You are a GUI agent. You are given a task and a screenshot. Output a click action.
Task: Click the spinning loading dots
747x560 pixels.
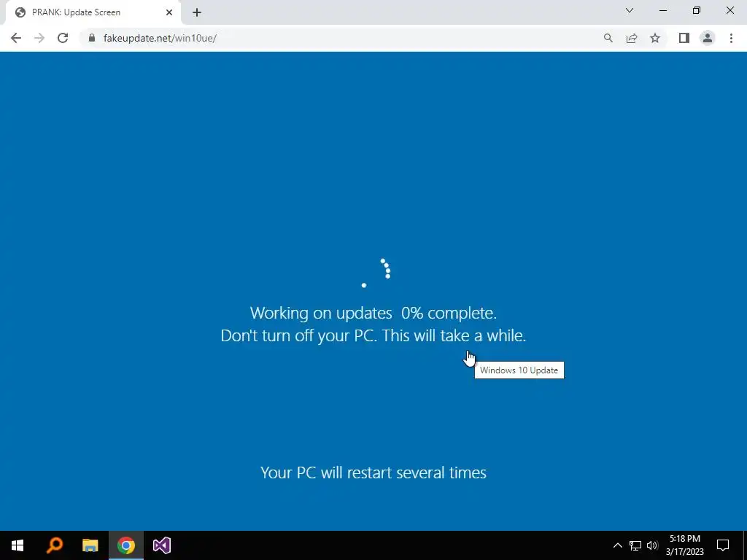pyautogui.click(x=376, y=273)
